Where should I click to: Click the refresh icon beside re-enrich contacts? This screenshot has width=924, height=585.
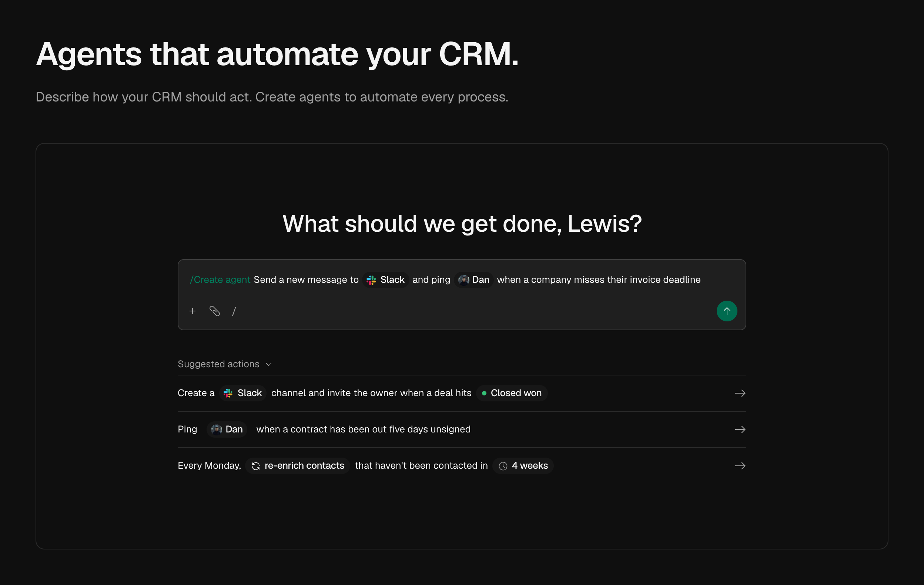tap(255, 466)
